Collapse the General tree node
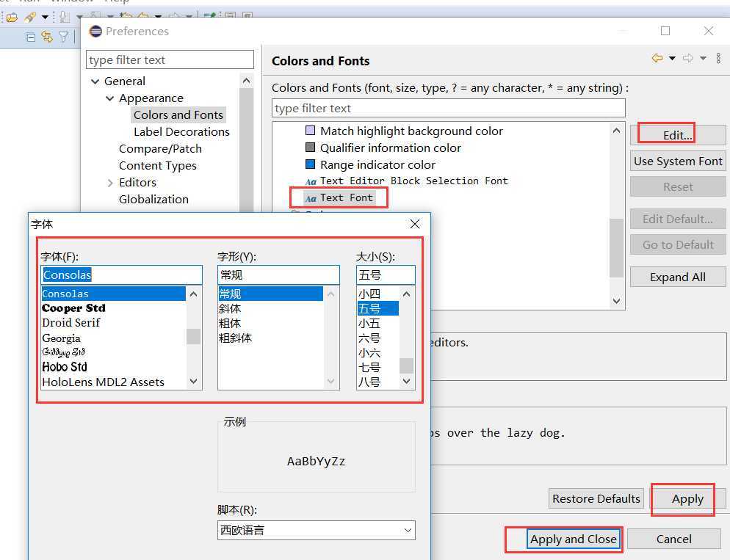This screenshot has height=560, width=730. [95, 81]
